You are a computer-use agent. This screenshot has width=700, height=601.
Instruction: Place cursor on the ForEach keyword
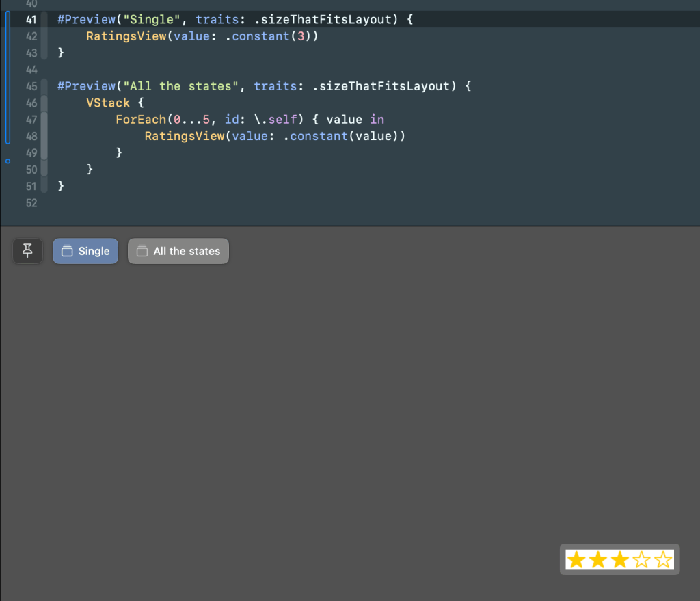point(141,119)
